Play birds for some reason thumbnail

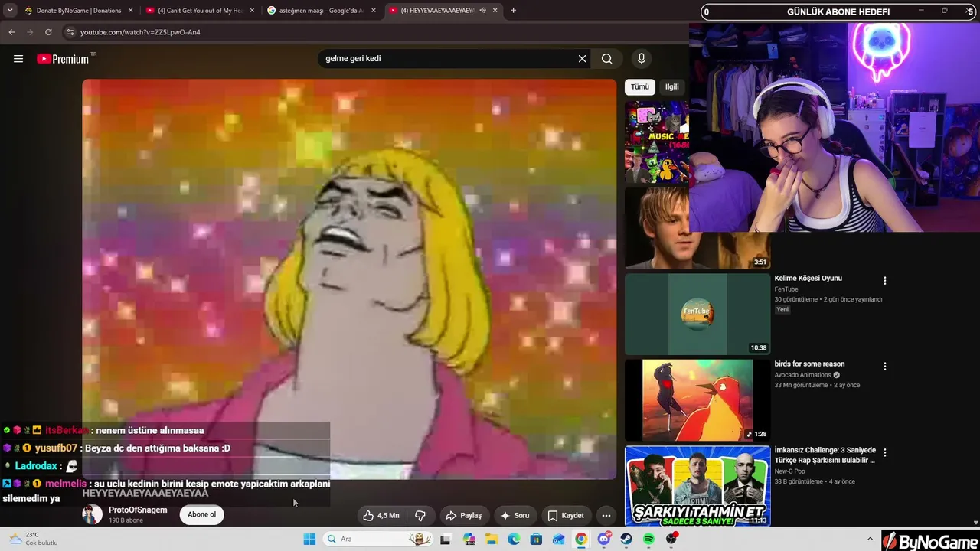(x=697, y=399)
